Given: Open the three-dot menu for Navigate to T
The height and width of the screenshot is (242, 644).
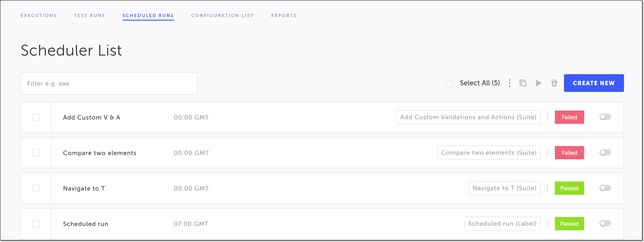Looking at the screenshot, I should coord(547,188).
